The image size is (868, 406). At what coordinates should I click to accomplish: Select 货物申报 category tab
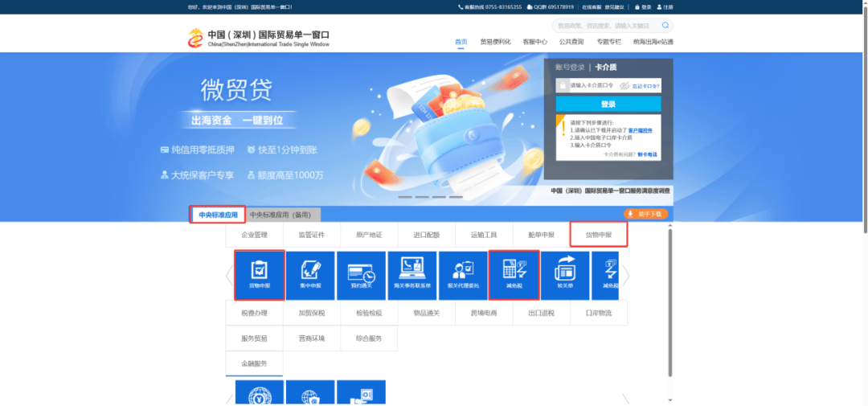[x=599, y=235]
